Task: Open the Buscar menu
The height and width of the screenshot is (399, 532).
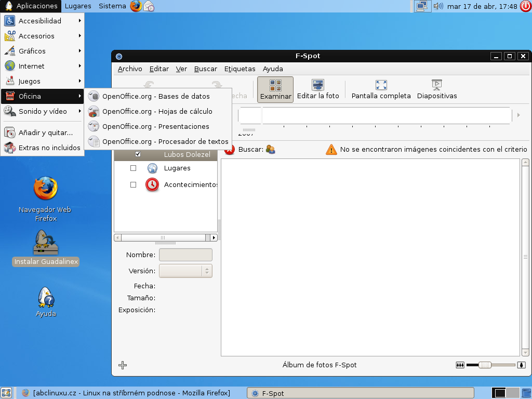Action: 206,69
